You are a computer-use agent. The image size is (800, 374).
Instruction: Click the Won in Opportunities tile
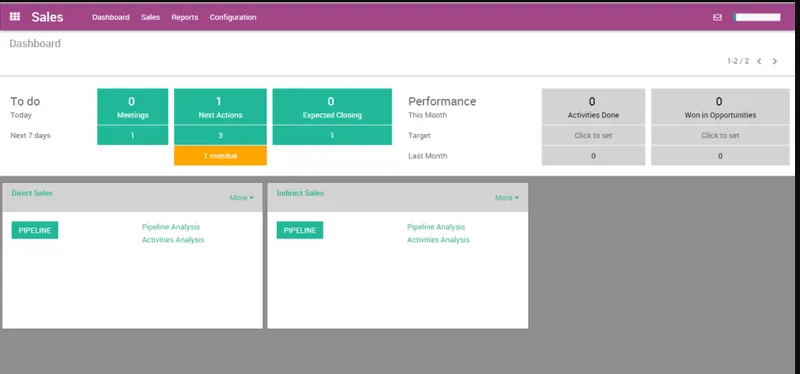720,107
